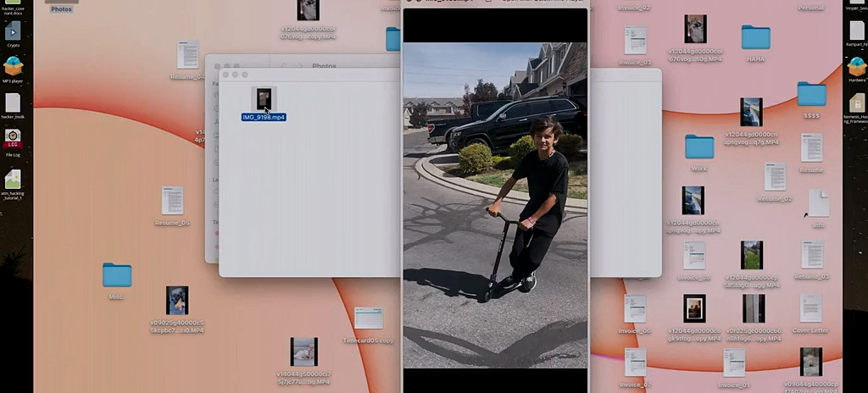Open the MP3 player app icon
This screenshot has height=393, width=868.
13,66
